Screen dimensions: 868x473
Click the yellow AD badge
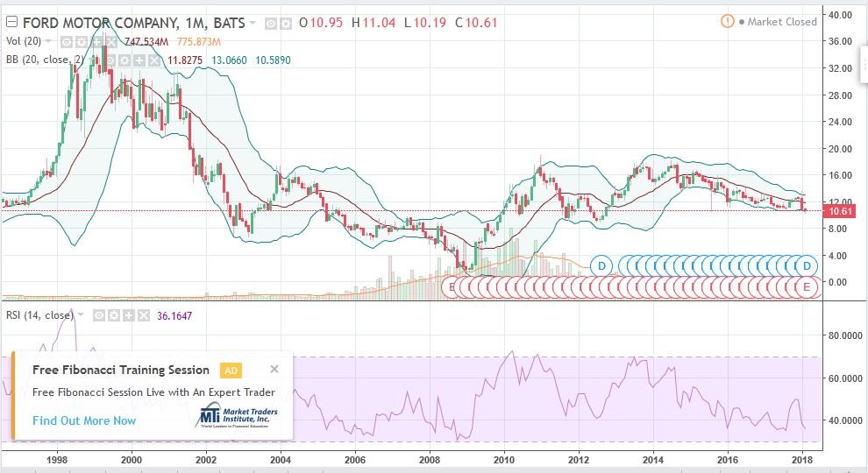pos(231,371)
